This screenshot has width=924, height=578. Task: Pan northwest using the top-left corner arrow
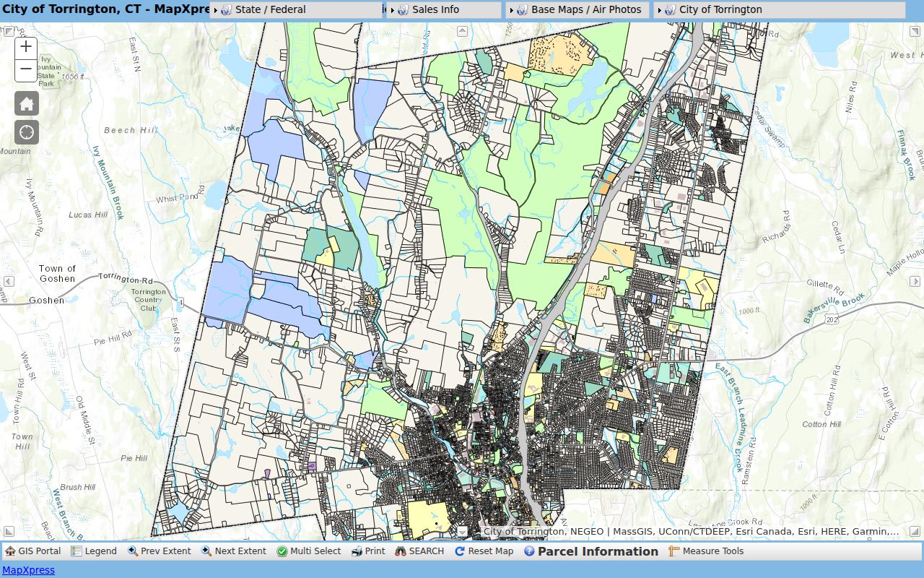[9, 31]
